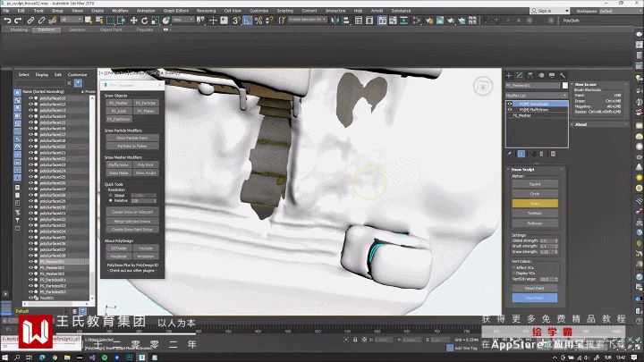
Task: Activate the Select and Move tool
Action: [x=133, y=20]
